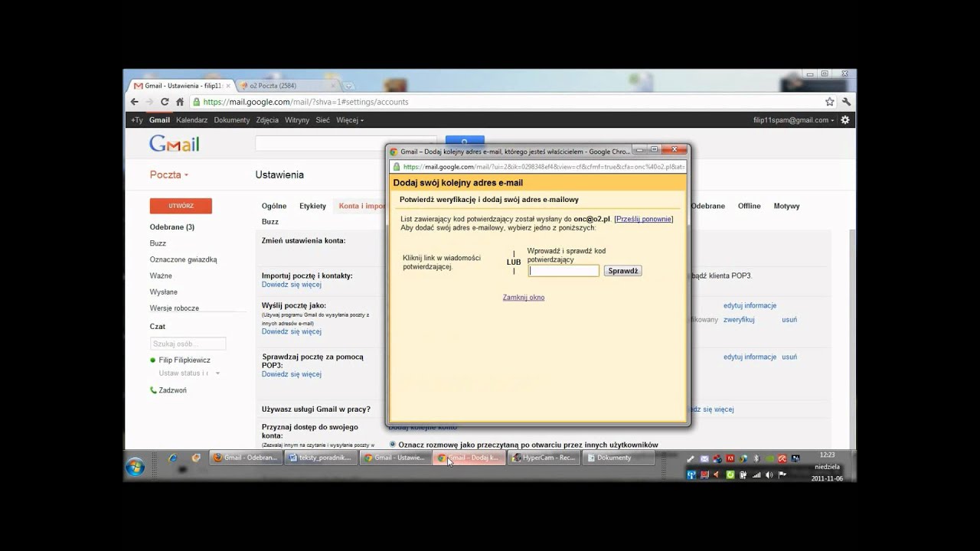This screenshot has width=980, height=551.
Task: Open teksty_poradnik document in the taskbar
Action: [x=319, y=458]
